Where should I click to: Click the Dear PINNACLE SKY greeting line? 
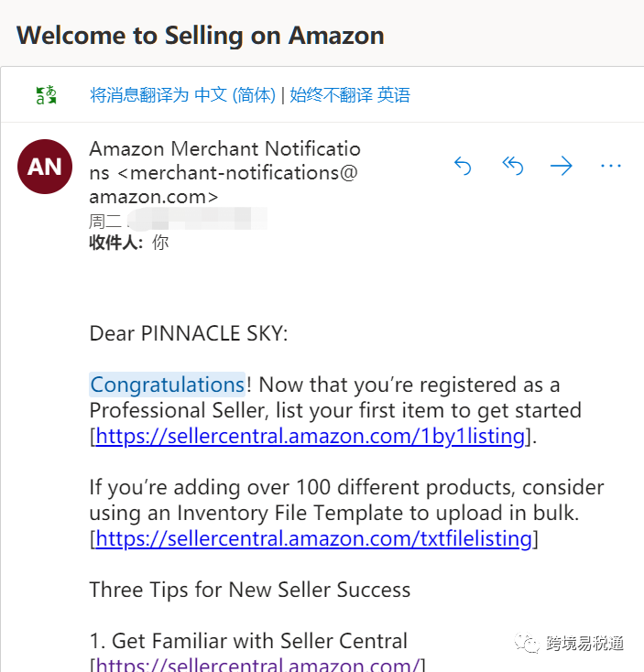click(188, 333)
